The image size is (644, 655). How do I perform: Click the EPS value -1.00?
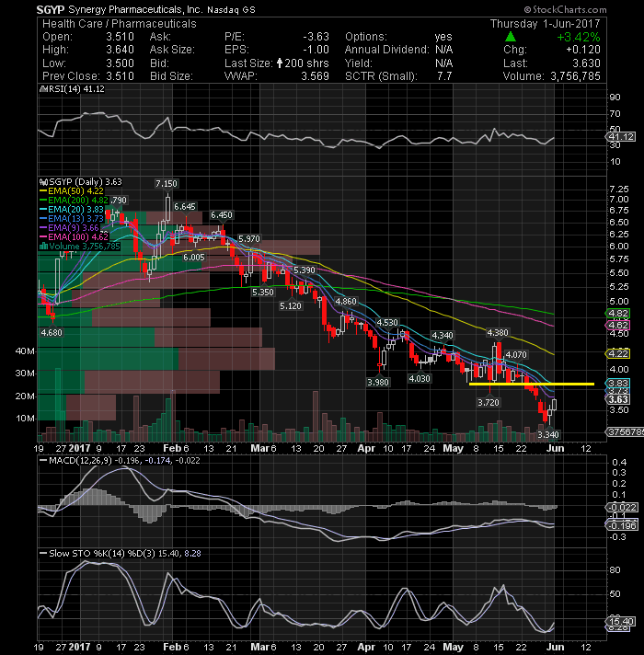(316, 50)
